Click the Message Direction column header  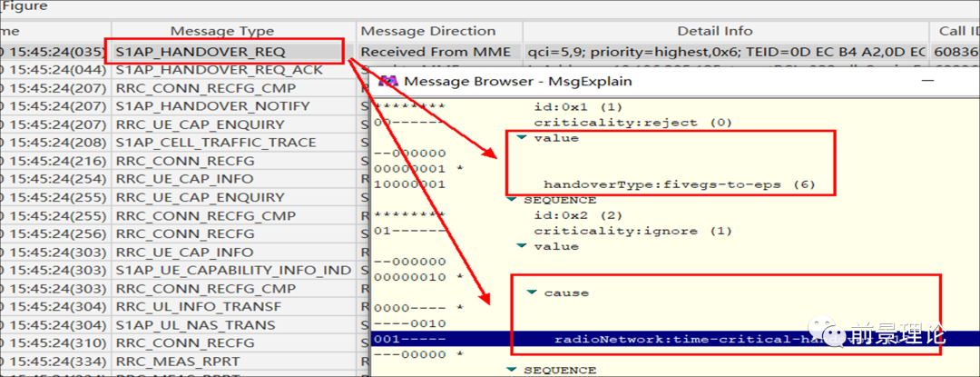[428, 32]
